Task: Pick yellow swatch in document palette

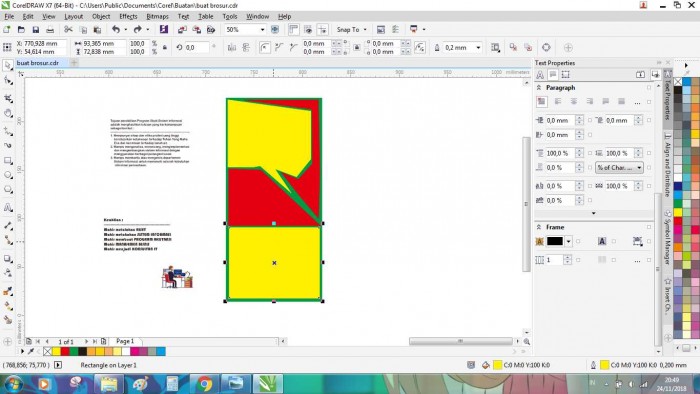Action: [56, 352]
